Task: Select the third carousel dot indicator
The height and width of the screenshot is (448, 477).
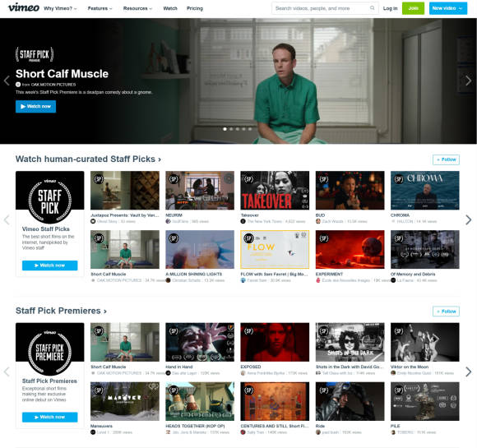Action: [238, 129]
